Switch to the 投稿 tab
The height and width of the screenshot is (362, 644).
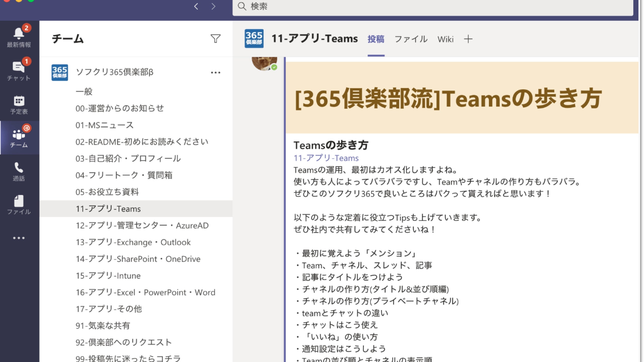pyautogui.click(x=376, y=39)
